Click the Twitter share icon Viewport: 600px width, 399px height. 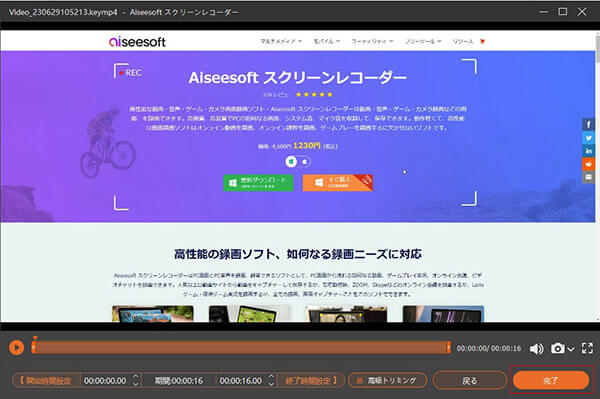point(589,138)
